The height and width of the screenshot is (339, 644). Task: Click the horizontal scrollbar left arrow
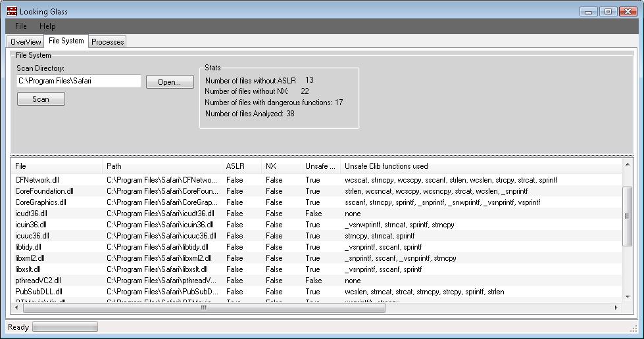coord(16,307)
